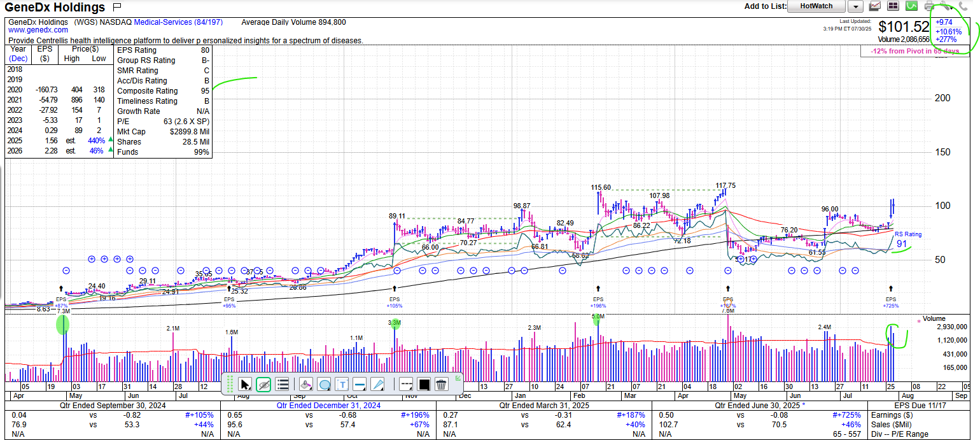Click the +10.61% price change value

(949, 31)
